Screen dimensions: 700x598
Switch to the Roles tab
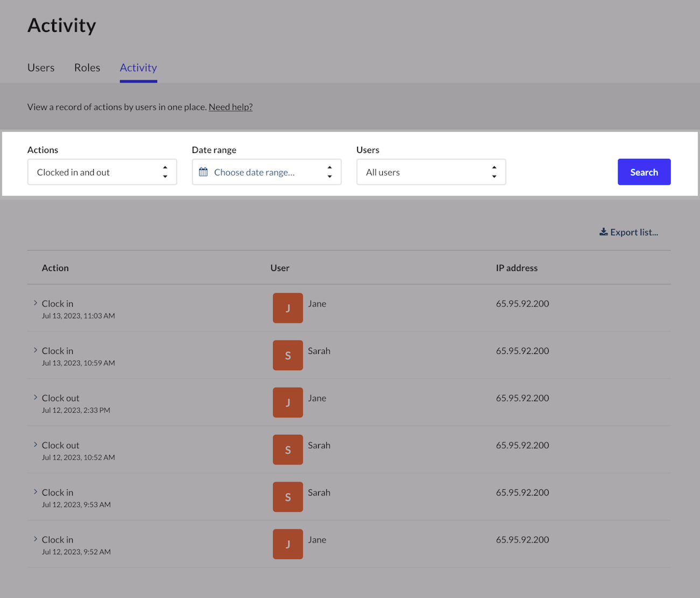tap(87, 68)
